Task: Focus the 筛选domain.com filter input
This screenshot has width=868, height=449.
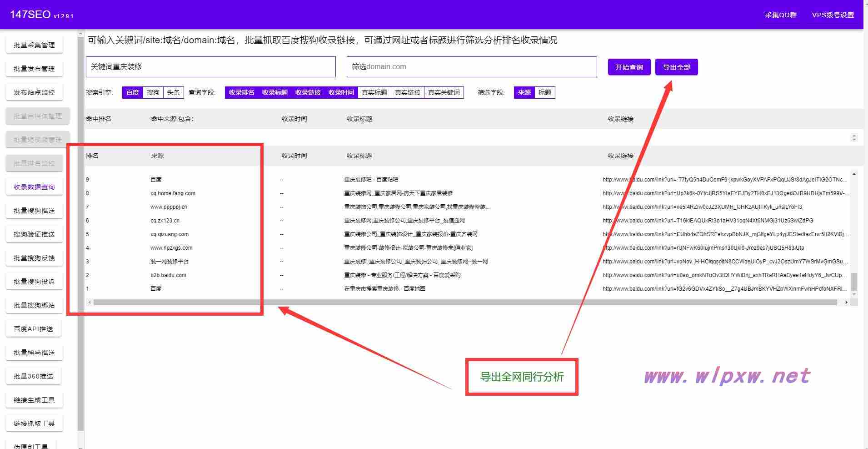Action: 472,67
